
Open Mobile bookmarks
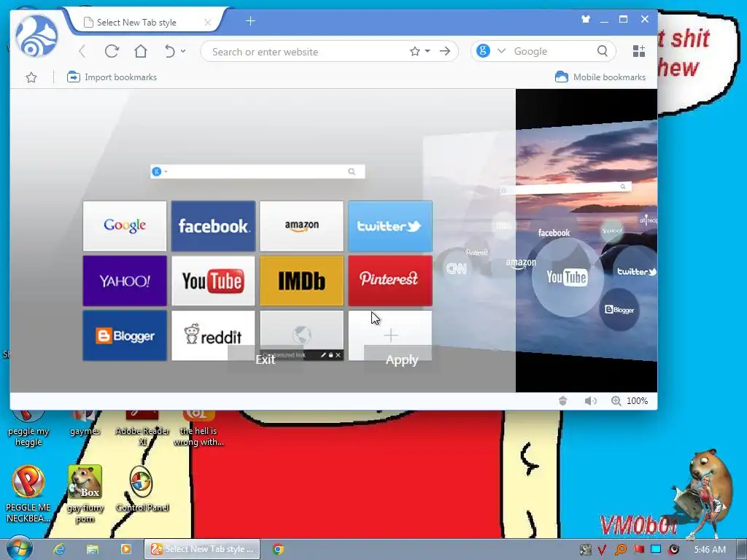point(600,77)
